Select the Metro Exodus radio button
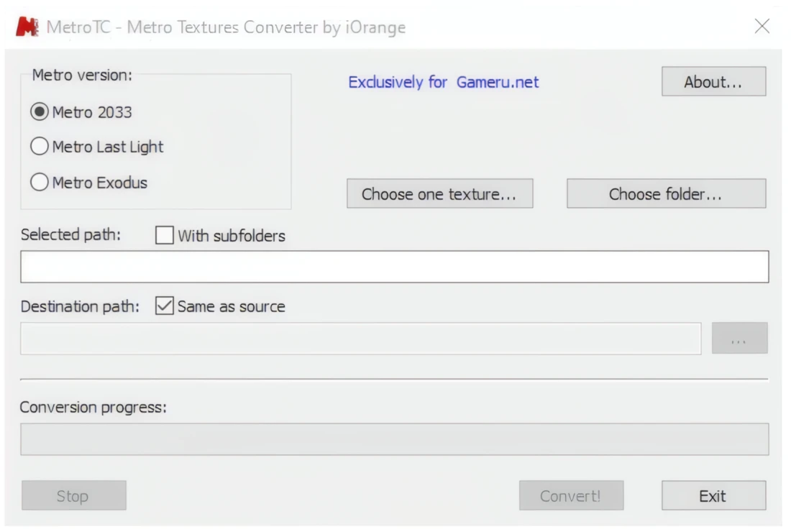Viewport: 791px width, 532px height. click(x=40, y=183)
